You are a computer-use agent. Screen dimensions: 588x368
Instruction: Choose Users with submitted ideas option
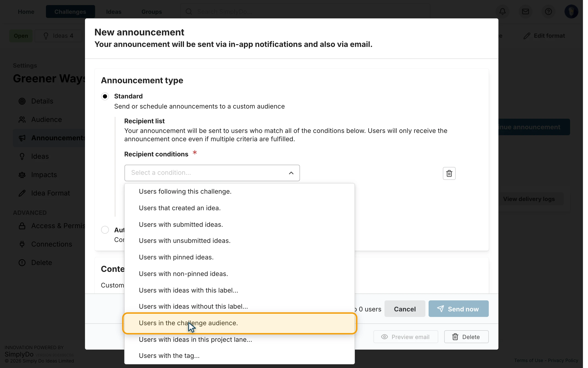coord(239,224)
